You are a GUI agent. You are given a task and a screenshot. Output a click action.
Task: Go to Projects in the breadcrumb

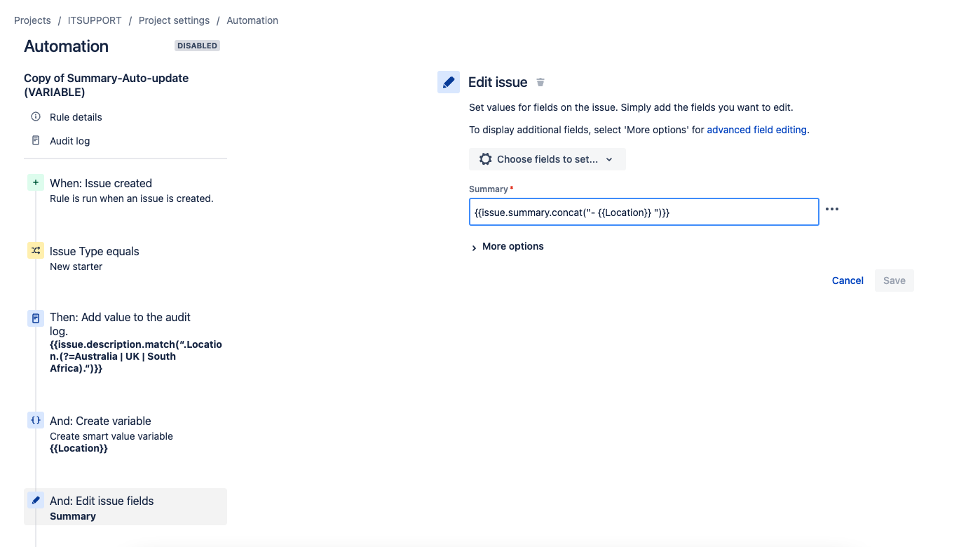pyautogui.click(x=32, y=20)
